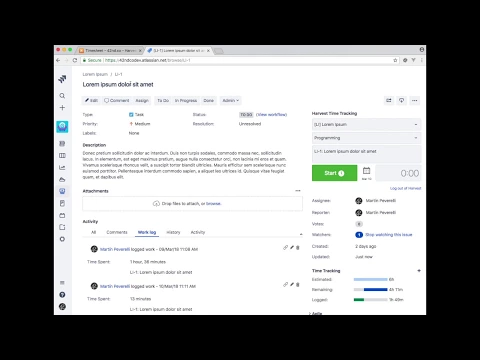Open the Harvest date calendar icon

366,172
